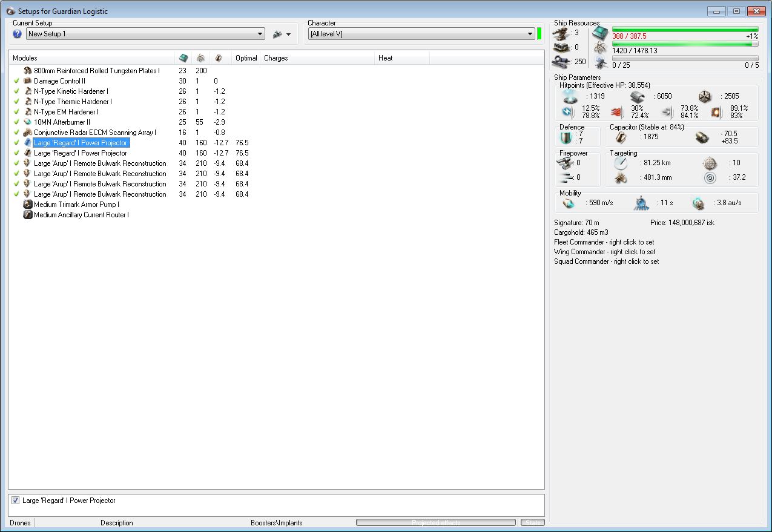Toggle the checkmark on the highlighted 'Regard' Power Projector row
Viewport: 772px width, 532px height.
pos(17,143)
